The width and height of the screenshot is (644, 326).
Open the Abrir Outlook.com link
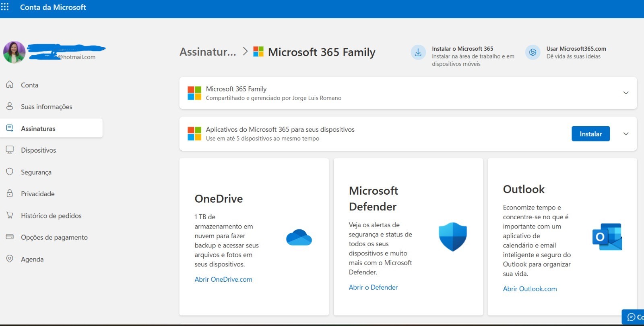coord(530,289)
